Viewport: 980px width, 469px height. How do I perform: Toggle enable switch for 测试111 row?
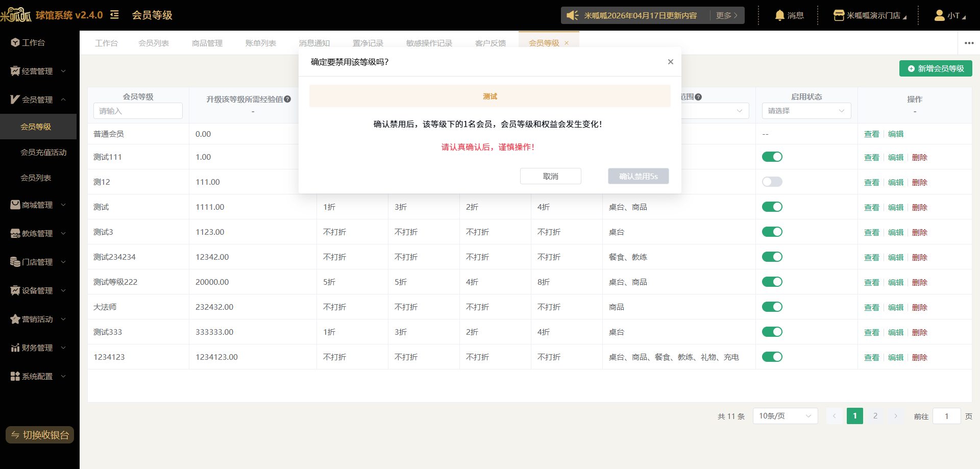(772, 157)
